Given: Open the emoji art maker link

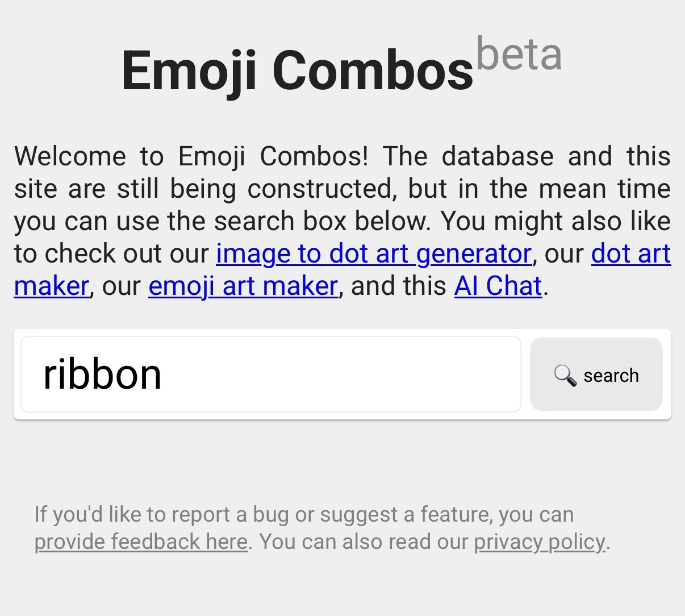Looking at the screenshot, I should coord(243,286).
